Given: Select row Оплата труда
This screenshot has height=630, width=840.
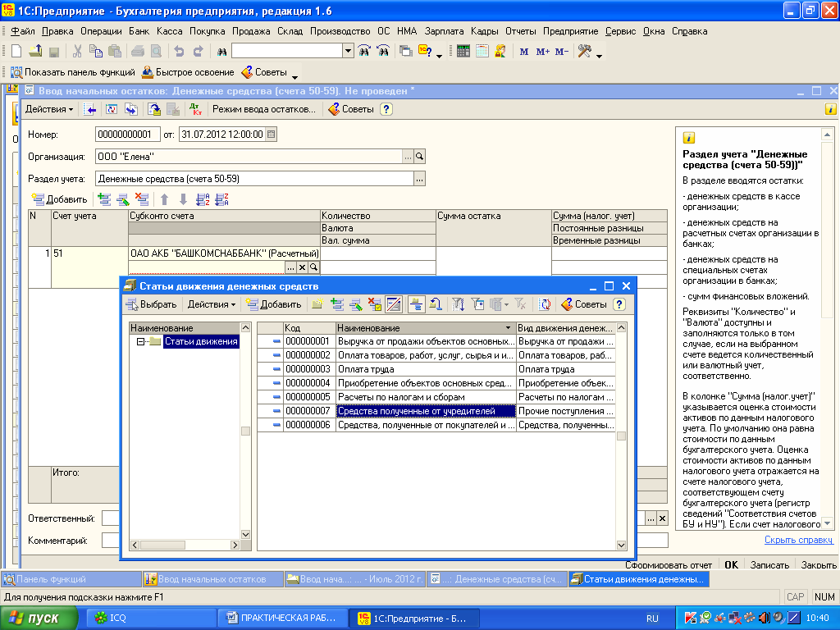Looking at the screenshot, I should (x=436, y=369).
